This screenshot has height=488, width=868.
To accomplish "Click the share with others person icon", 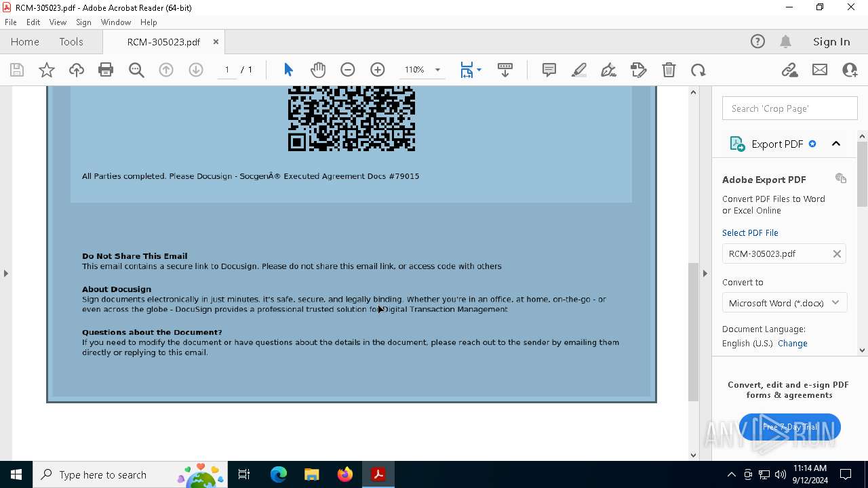I will point(850,70).
